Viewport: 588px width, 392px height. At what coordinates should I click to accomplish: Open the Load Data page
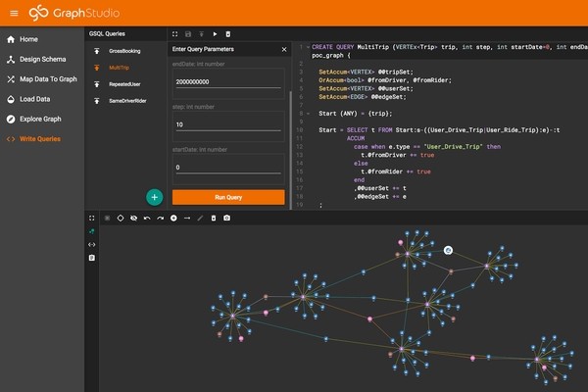[28, 99]
